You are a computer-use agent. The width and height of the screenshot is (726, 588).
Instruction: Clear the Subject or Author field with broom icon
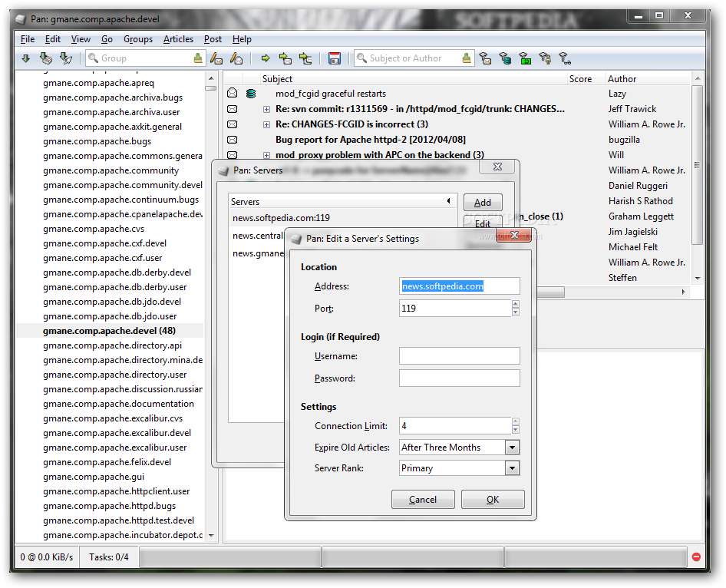coord(467,58)
